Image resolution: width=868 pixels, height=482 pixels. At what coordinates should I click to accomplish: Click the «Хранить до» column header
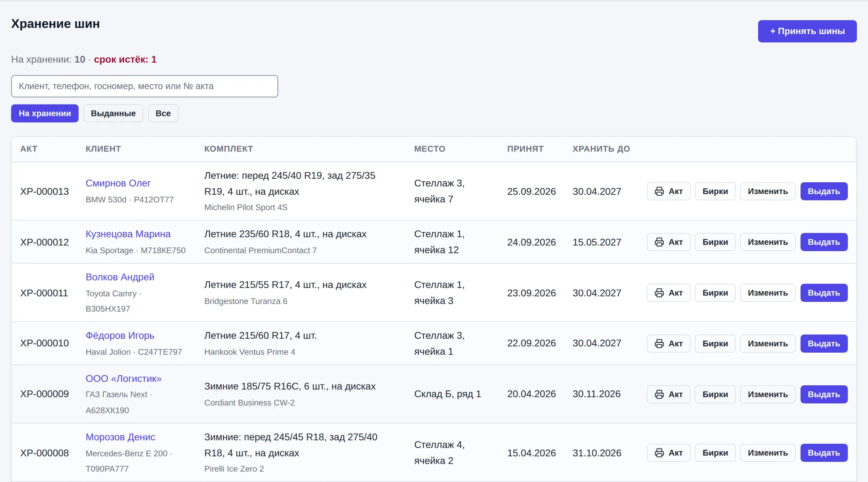point(601,149)
